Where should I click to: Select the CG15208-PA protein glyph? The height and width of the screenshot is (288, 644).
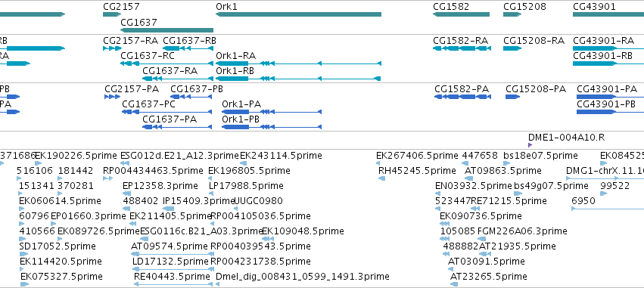coord(512,97)
